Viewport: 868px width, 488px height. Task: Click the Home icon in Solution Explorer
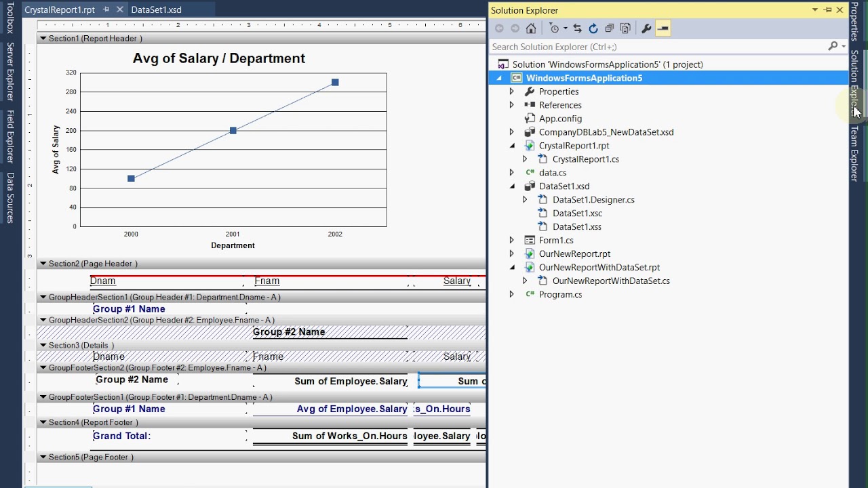[531, 28]
